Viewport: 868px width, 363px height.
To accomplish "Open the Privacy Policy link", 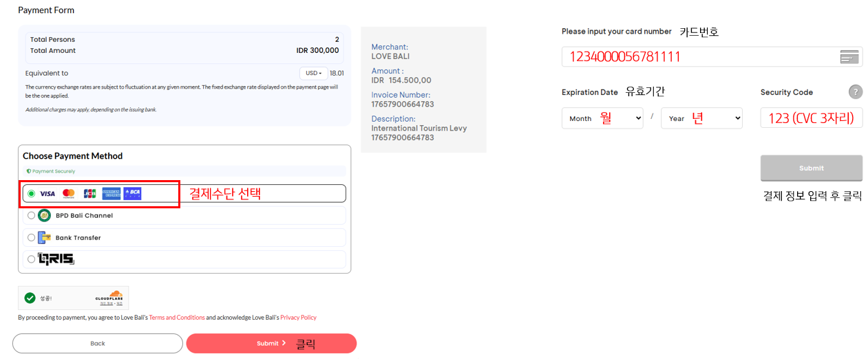I will (x=298, y=318).
